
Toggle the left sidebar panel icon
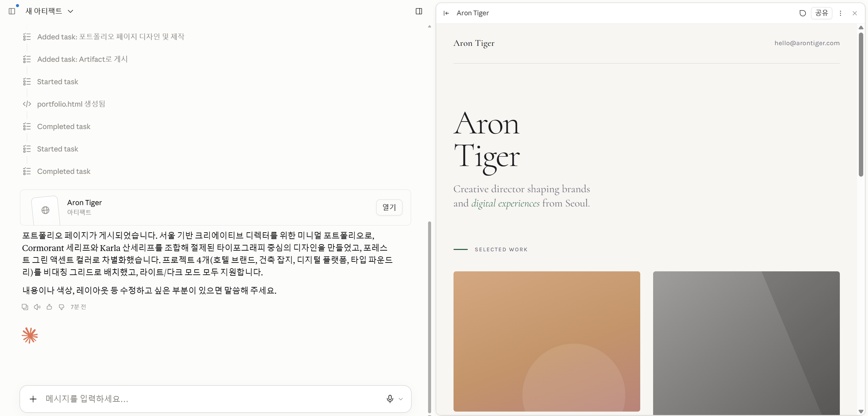click(12, 11)
